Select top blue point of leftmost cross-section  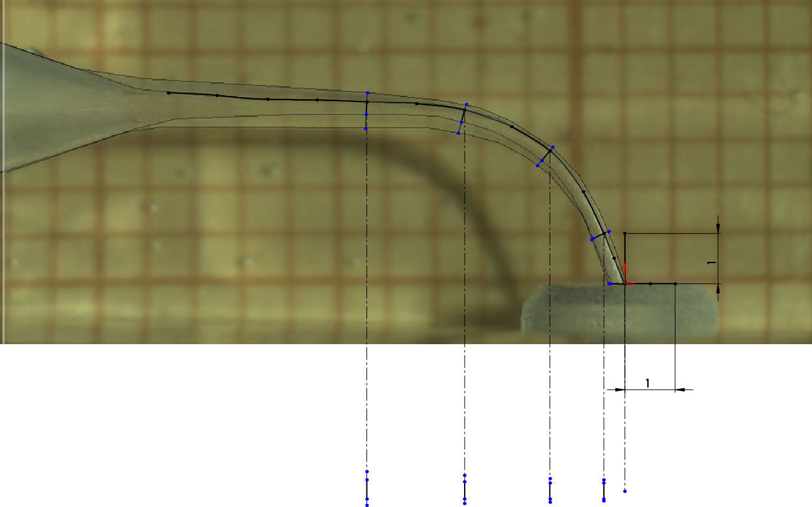[x=368, y=93]
